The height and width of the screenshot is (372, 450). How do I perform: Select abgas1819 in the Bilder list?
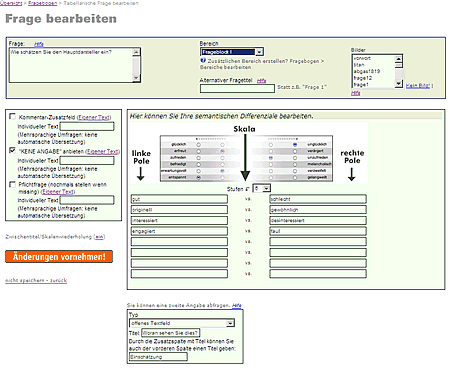pyautogui.click(x=367, y=71)
